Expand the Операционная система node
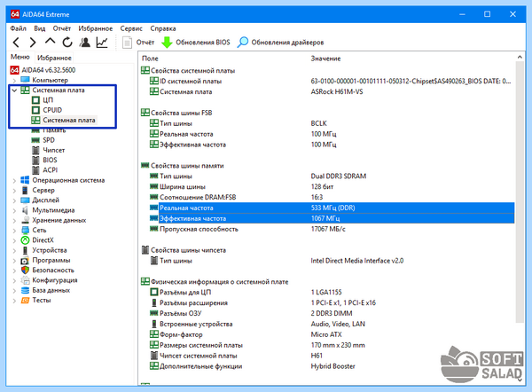This screenshot has height=392, width=532. 14,181
